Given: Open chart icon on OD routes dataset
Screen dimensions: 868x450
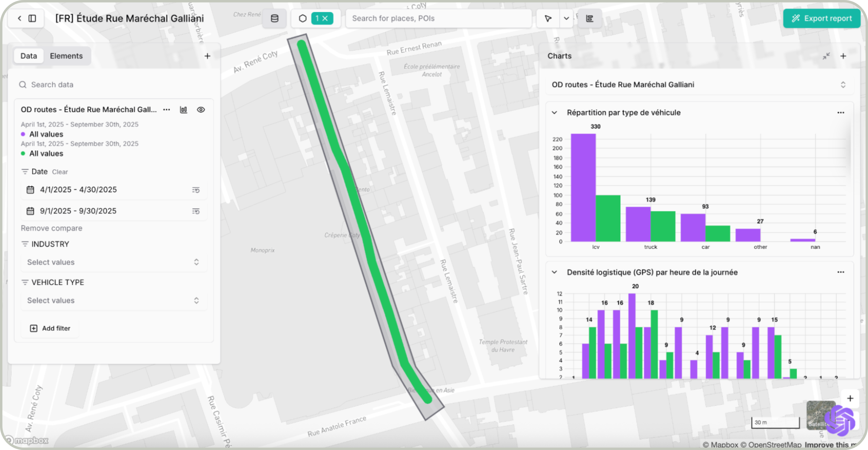Looking at the screenshot, I should (183, 110).
